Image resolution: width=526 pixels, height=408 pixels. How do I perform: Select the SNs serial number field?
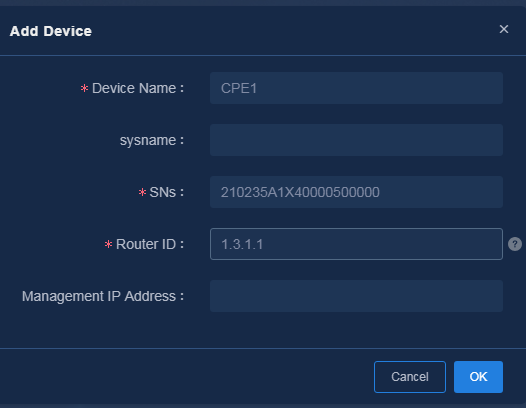click(356, 192)
